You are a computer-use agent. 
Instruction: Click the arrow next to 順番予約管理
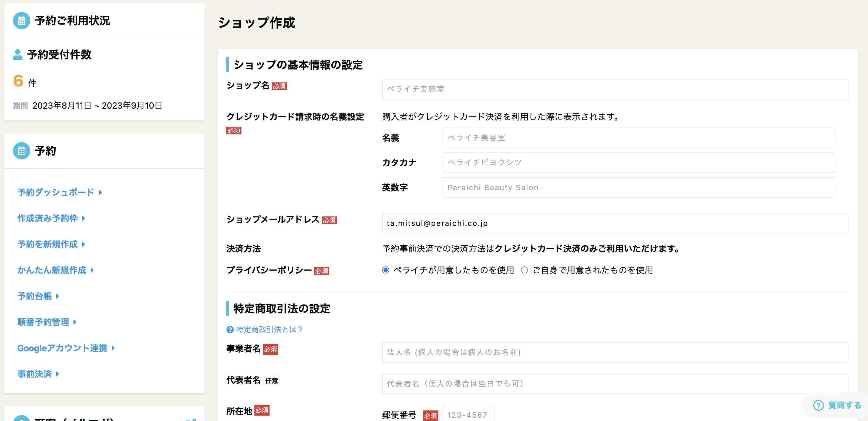pos(75,322)
